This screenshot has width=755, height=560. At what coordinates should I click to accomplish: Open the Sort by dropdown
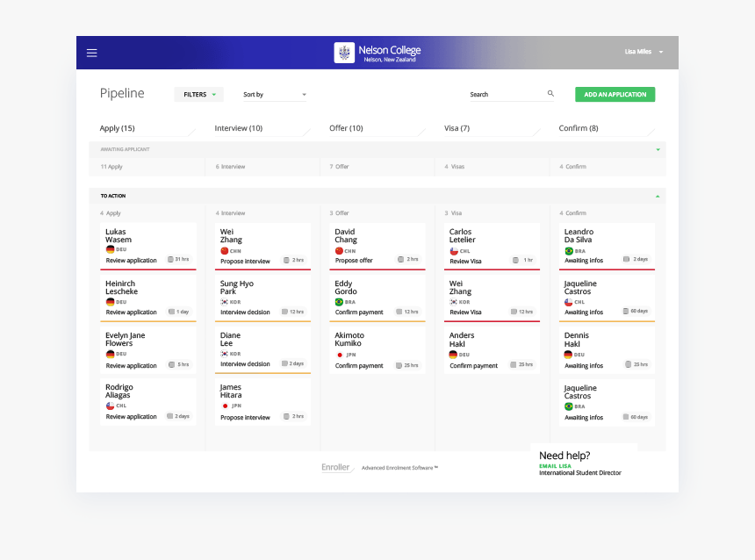click(274, 95)
